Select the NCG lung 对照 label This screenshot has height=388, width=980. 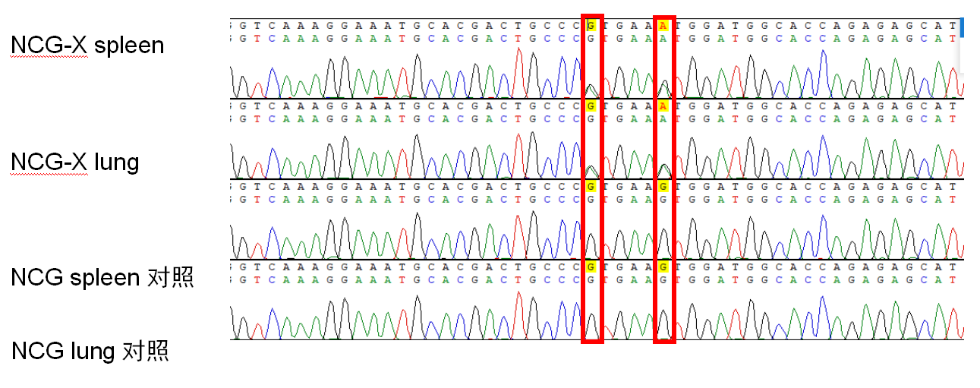(x=90, y=351)
